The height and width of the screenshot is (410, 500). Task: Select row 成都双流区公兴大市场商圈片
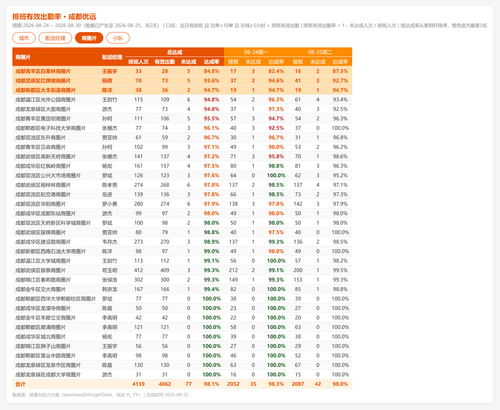(182, 175)
